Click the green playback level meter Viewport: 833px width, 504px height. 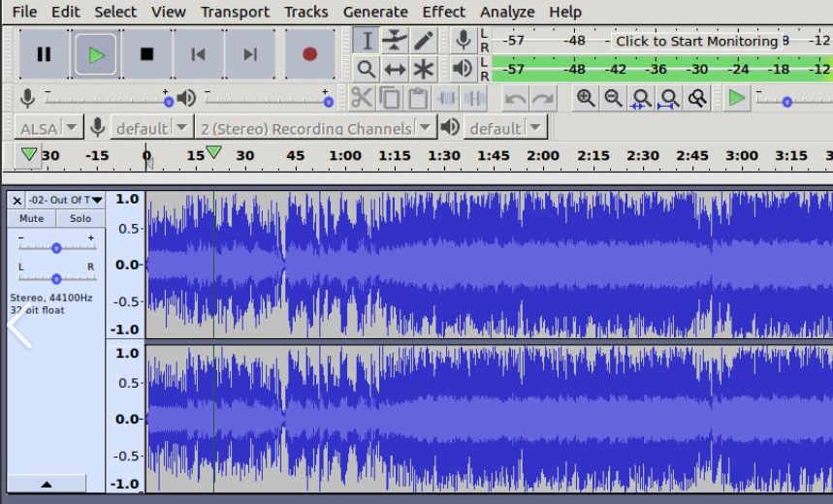click(662, 70)
